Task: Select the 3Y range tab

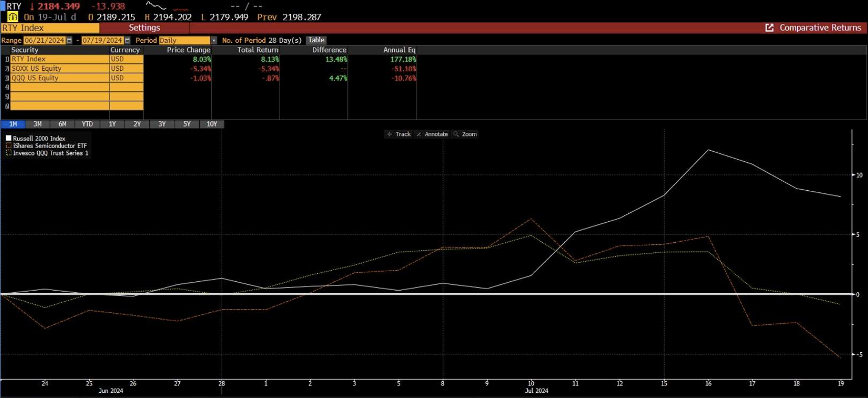Action: tap(162, 124)
